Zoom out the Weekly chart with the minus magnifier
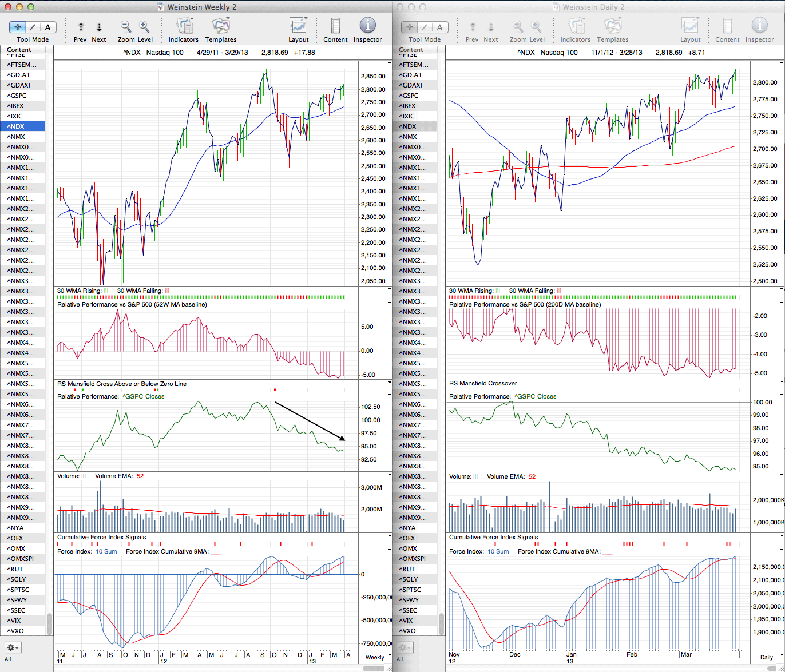Image resolution: width=785 pixels, height=672 pixels. click(x=126, y=27)
